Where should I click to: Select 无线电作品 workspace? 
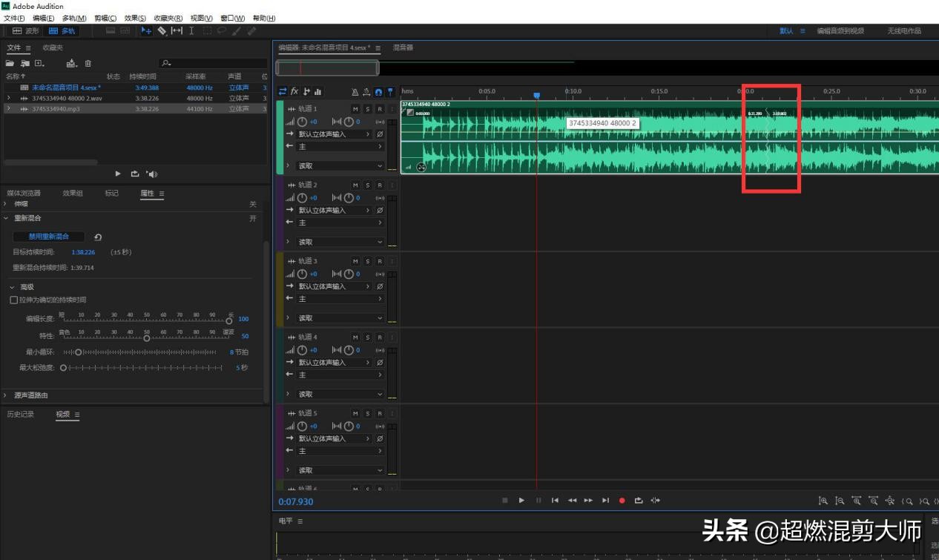pyautogui.click(x=904, y=31)
